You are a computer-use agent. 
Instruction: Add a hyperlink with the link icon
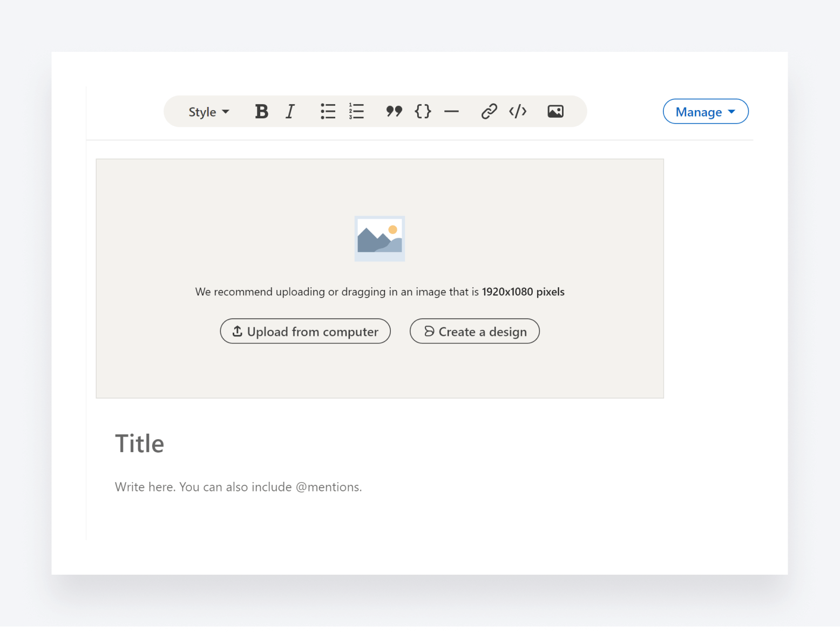pos(489,112)
